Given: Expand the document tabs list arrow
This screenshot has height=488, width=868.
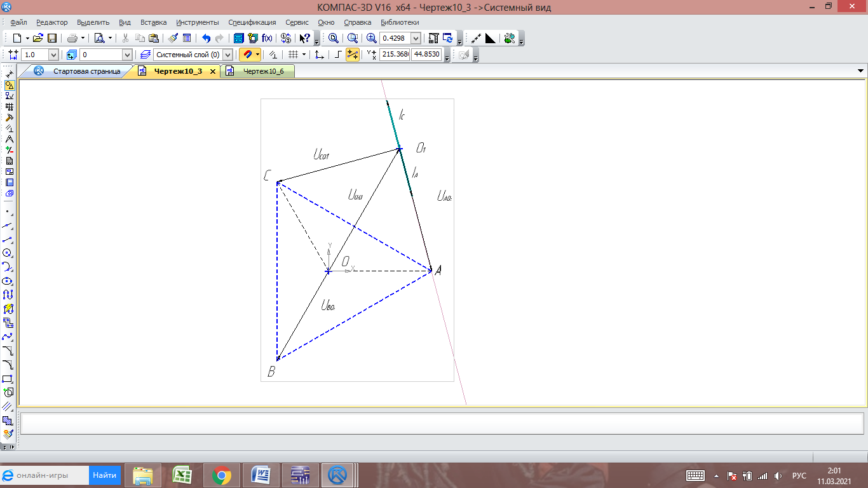Looking at the screenshot, I should tap(861, 71).
